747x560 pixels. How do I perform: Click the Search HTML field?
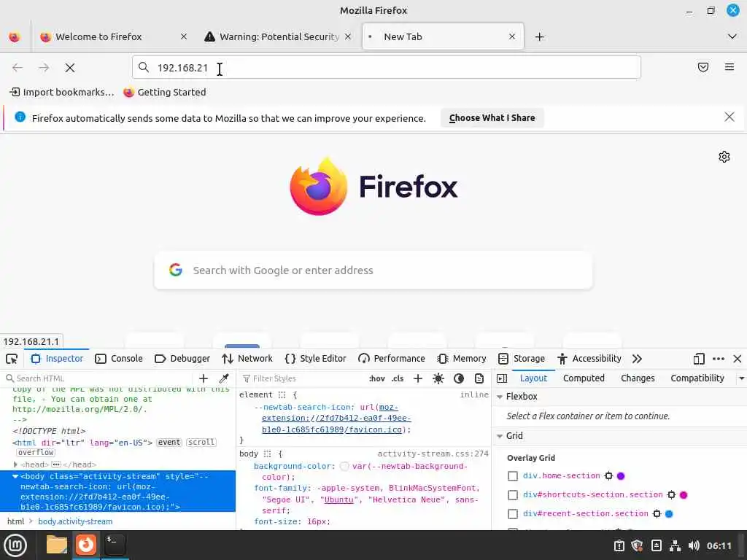tap(99, 378)
